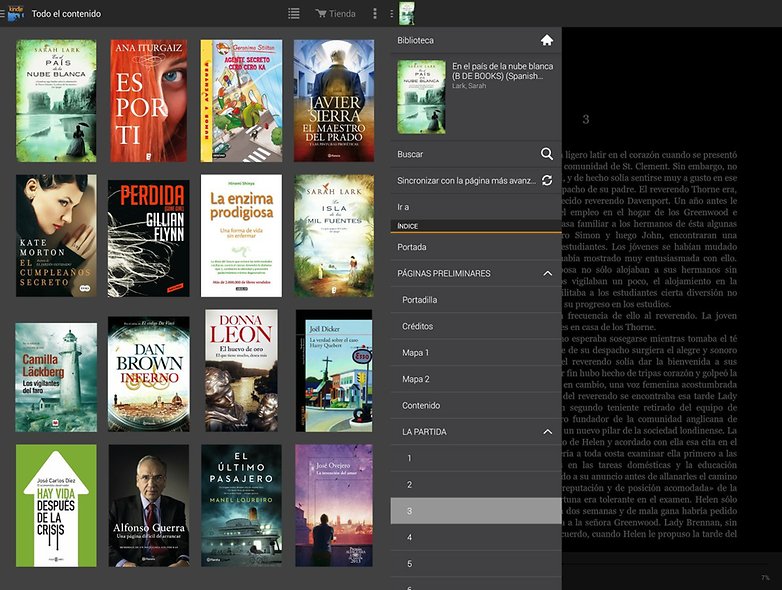This screenshot has height=590, width=782.
Task: Go to chapter 4 in index
Action: coord(476,537)
